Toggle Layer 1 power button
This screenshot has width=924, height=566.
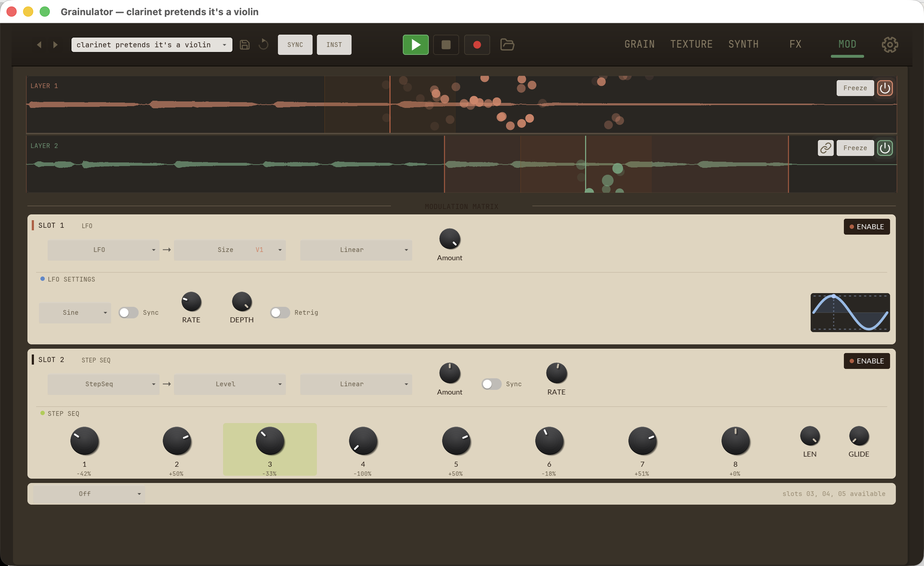tap(885, 88)
